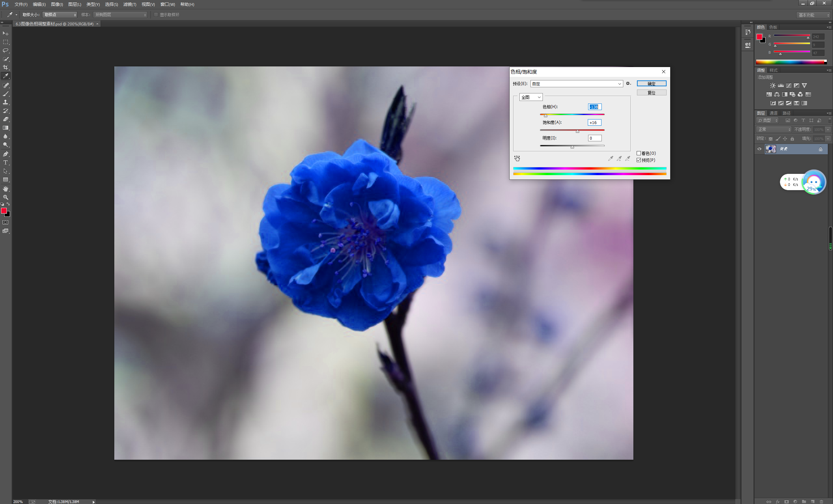Toggle lock all for layer
833x504 pixels.
[792, 139]
